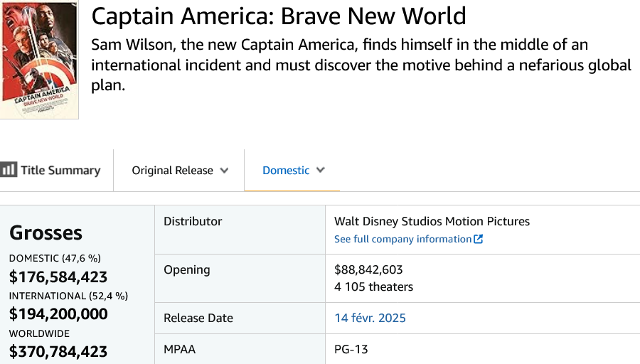This screenshot has height=364, width=640.
Task: Click the Release Date row label
Action: 198,318
